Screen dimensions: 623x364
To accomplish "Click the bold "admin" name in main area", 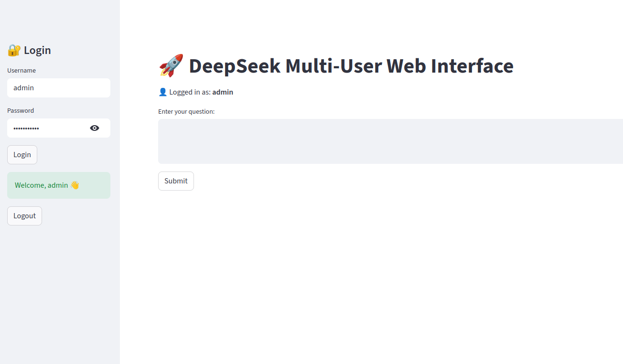I will click(x=223, y=92).
